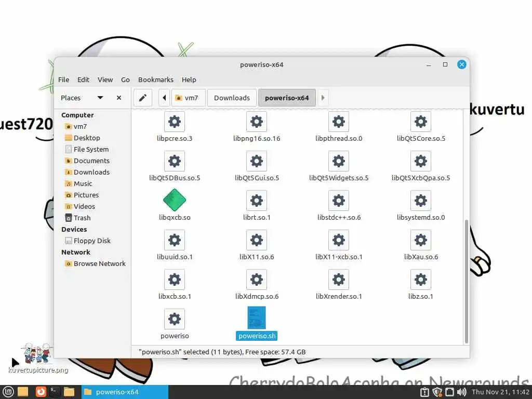The image size is (532, 399).
Task: Select the libz.so.1 file icon
Action: click(x=421, y=279)
